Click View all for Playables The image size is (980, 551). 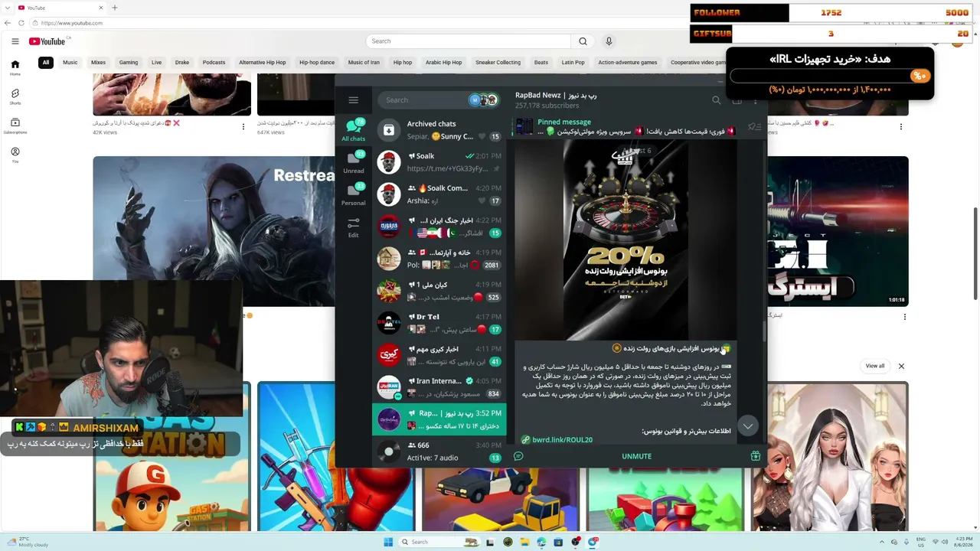pyautogui.click(x=875, y=367)
